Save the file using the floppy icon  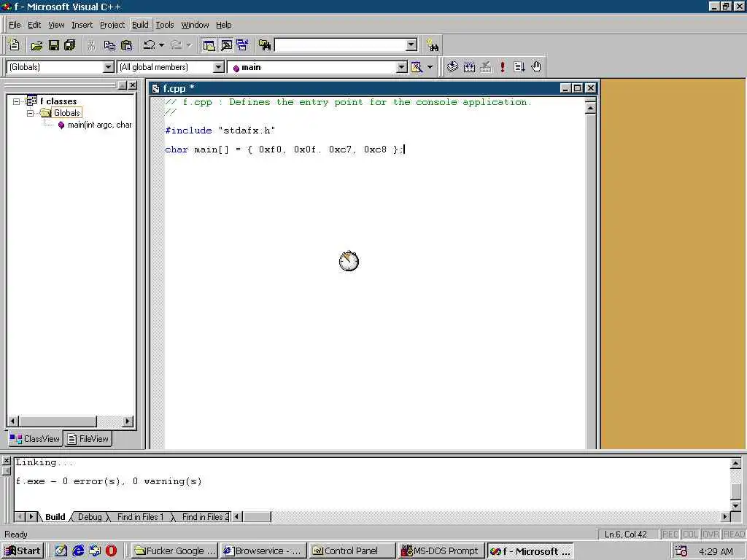54,45
